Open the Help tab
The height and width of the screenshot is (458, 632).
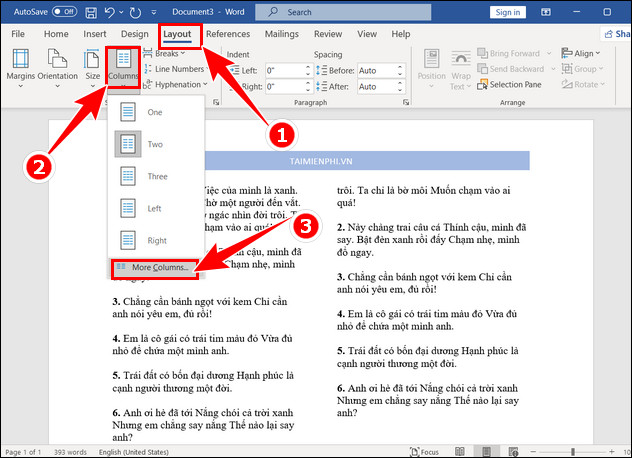coord(401,34)
